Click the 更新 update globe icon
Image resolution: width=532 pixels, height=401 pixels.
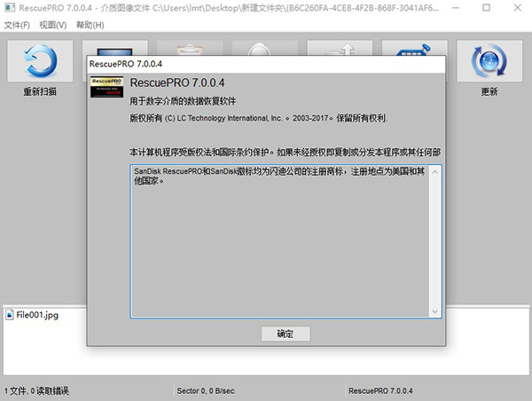[489, 61]
